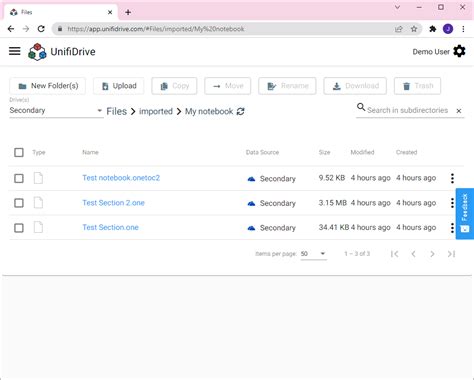Go to the imported breadcrumb folder
This screenshot has width=474, height=380.
point(156,111)
